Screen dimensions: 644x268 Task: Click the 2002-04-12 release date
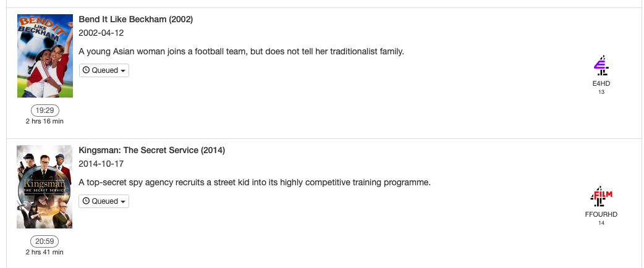[x=101, y=33]
